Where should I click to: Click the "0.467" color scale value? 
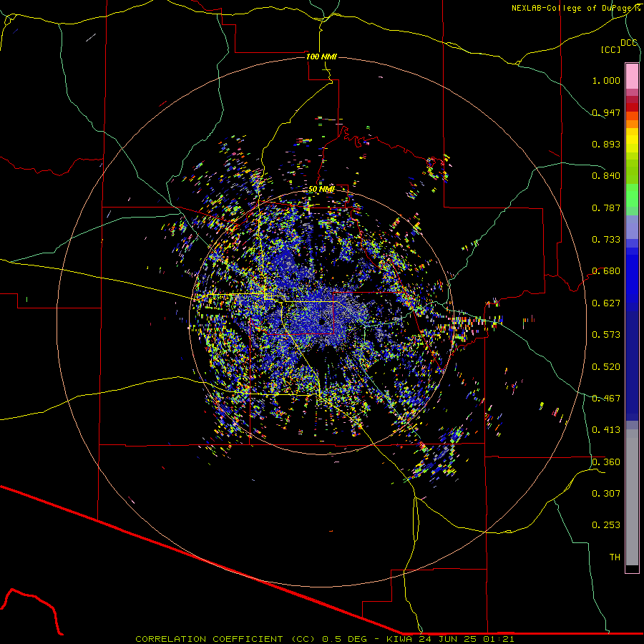coord(606,399)
